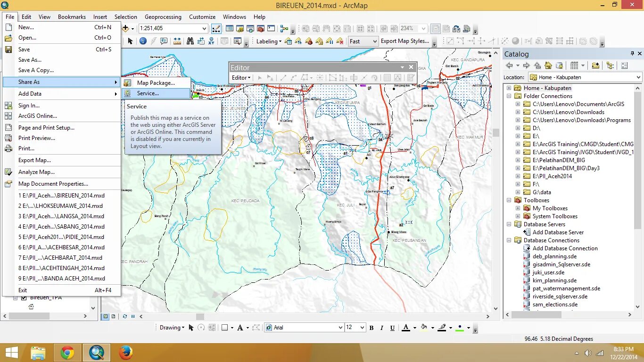Open recent file LHOKSEUMAWE_2014.mxd
The image size is (644, 362).
62,206
